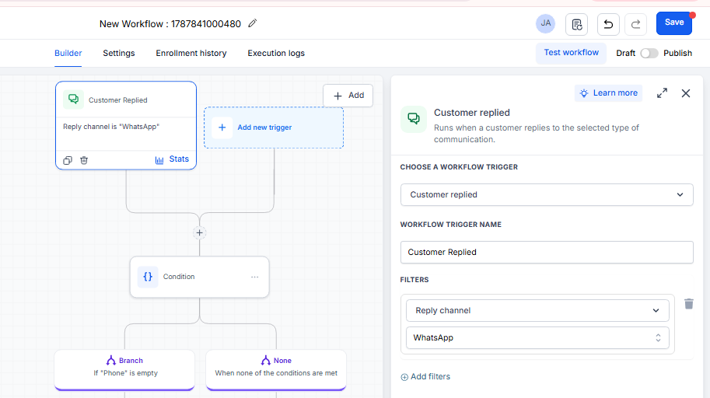Click the 'If "Phone" is empty' text
710x398 pixels.
click(x=125, y=373)
